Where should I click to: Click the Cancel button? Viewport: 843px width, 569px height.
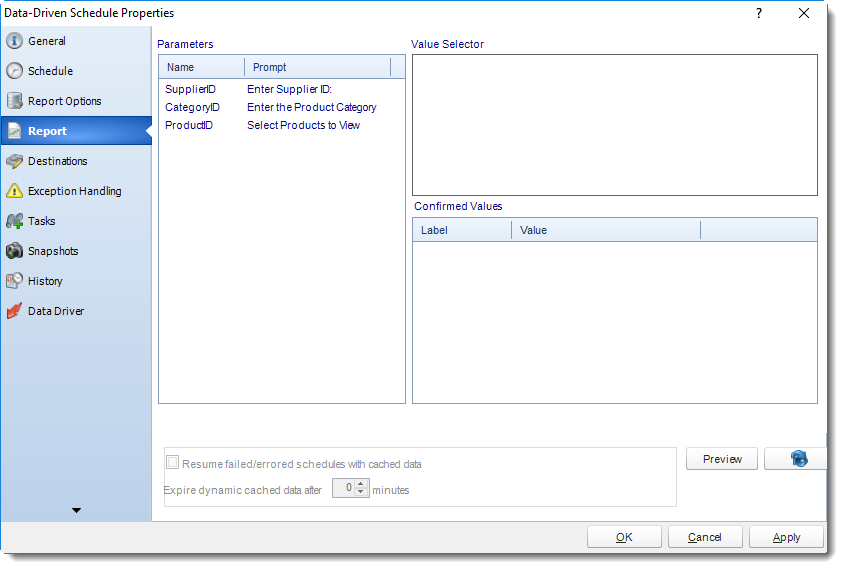(x=705, y=537)
